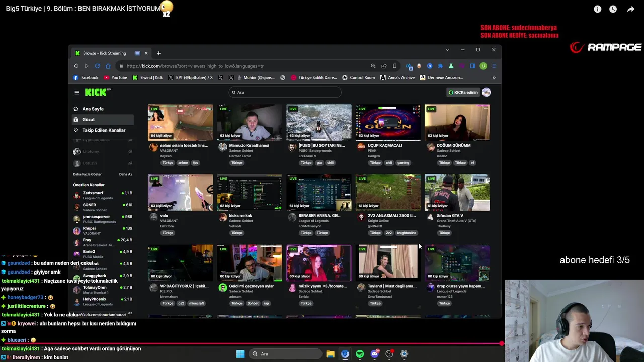
Task: Click the KICKs edinin button
Action: click(x=463, y=92)
